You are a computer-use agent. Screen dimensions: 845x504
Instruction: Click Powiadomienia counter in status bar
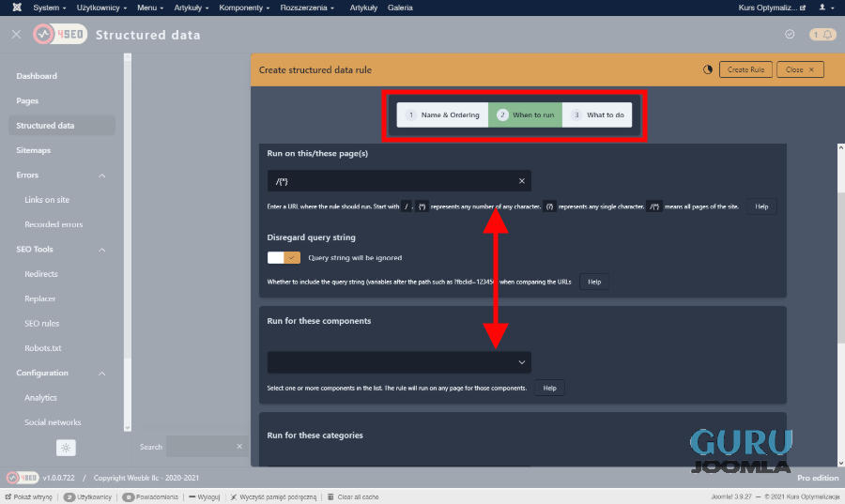pyautogui.click(x=150, y=497)
